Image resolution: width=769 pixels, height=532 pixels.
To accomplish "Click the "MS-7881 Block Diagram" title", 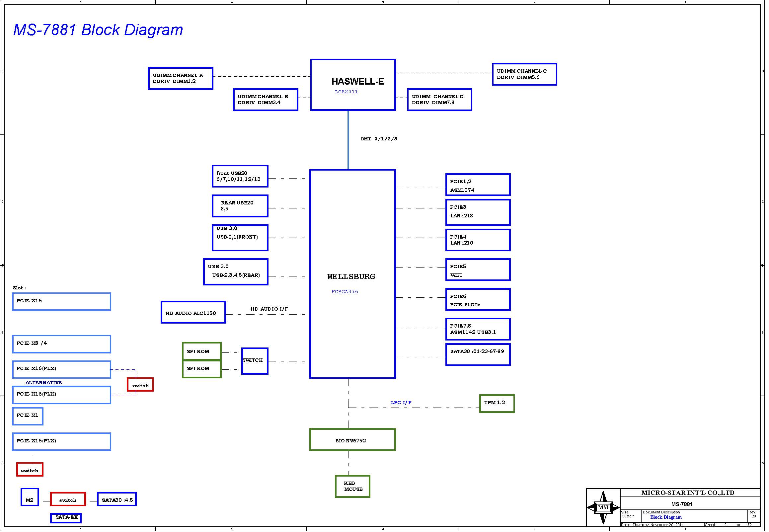I will pos(98,30).
